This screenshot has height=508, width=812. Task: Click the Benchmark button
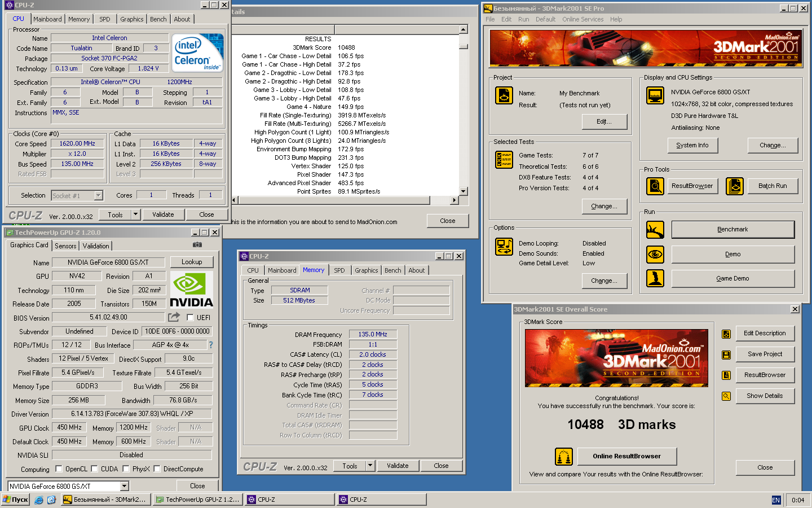(x=732, y=230)
